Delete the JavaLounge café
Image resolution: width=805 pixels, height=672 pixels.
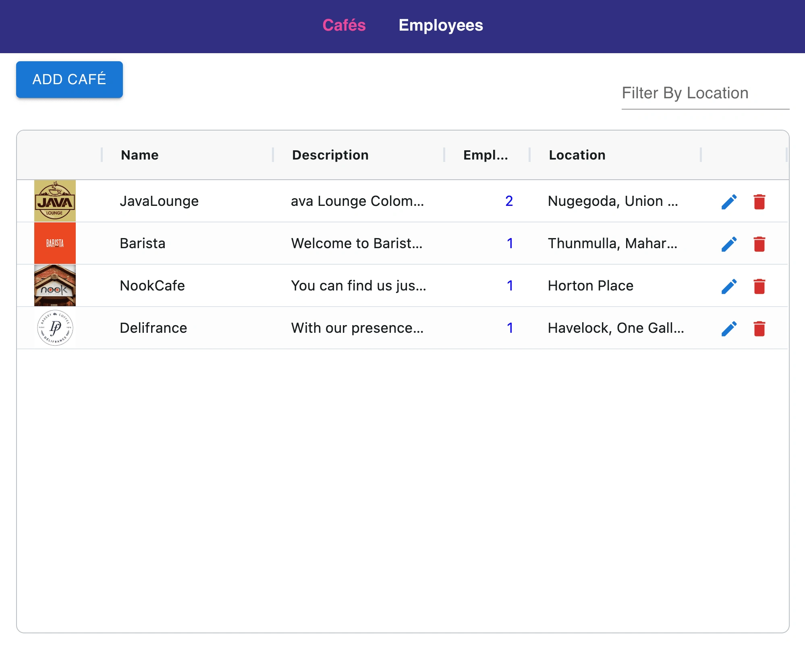tap(759, 201)
